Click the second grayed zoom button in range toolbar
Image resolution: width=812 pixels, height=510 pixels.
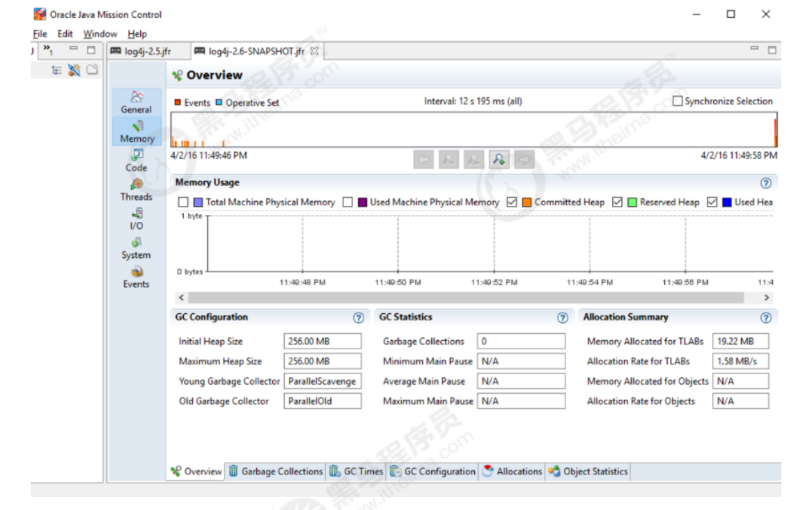pyautogui.click(x=474, y=159)
